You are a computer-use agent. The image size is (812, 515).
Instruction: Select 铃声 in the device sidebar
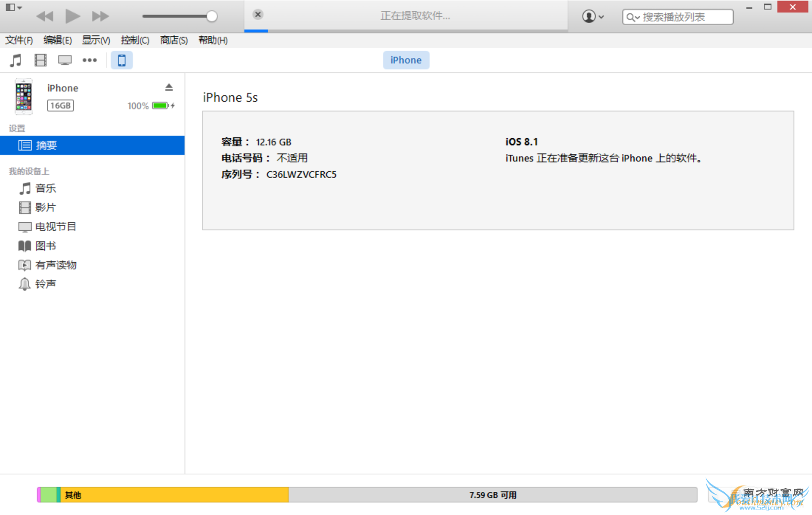pos(45,284)
